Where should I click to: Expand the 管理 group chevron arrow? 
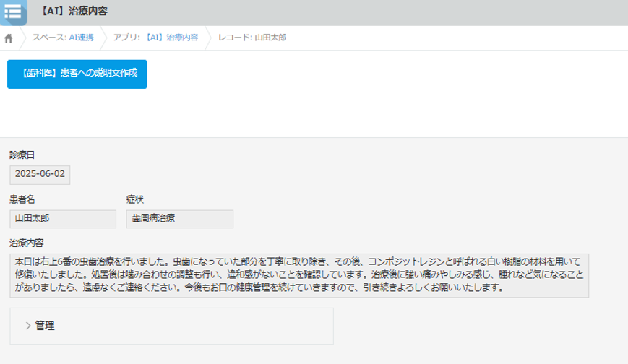pos(28,326)
